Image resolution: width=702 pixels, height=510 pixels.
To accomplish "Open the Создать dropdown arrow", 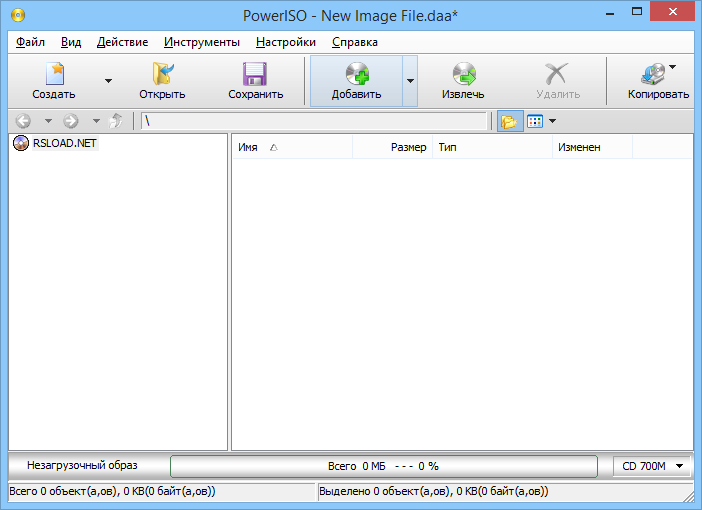I will [x=108, y=81].
